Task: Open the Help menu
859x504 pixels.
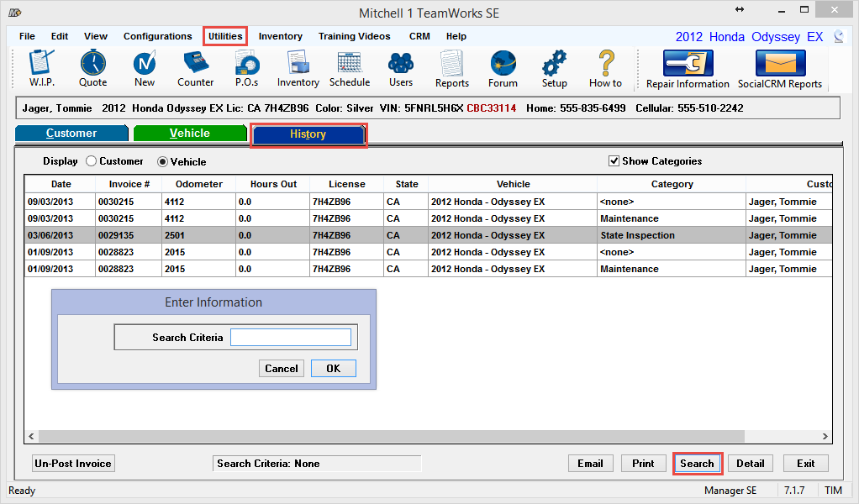Action: coord(456,36)
